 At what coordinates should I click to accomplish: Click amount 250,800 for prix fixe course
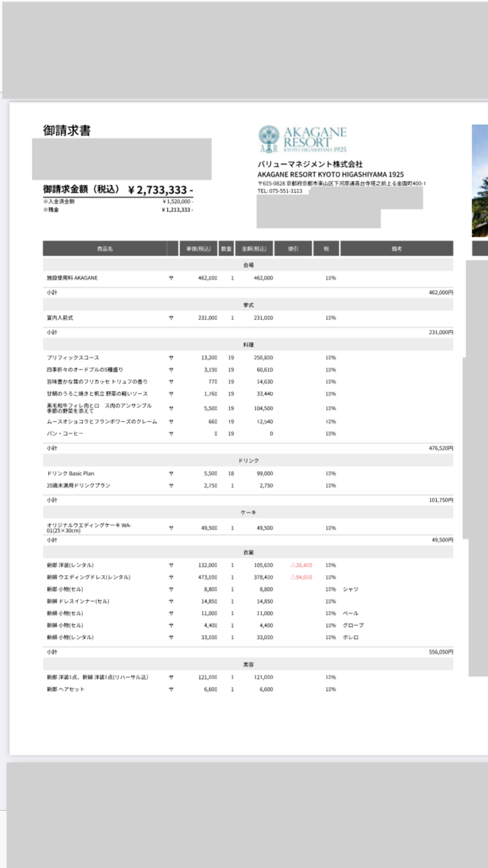(263, 357)
